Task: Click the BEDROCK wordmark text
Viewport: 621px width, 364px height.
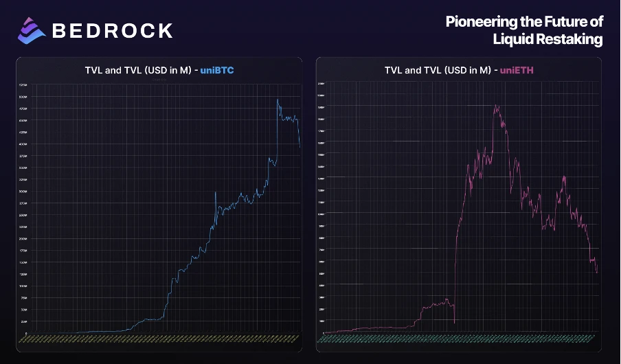Action: tap(112, 30)
